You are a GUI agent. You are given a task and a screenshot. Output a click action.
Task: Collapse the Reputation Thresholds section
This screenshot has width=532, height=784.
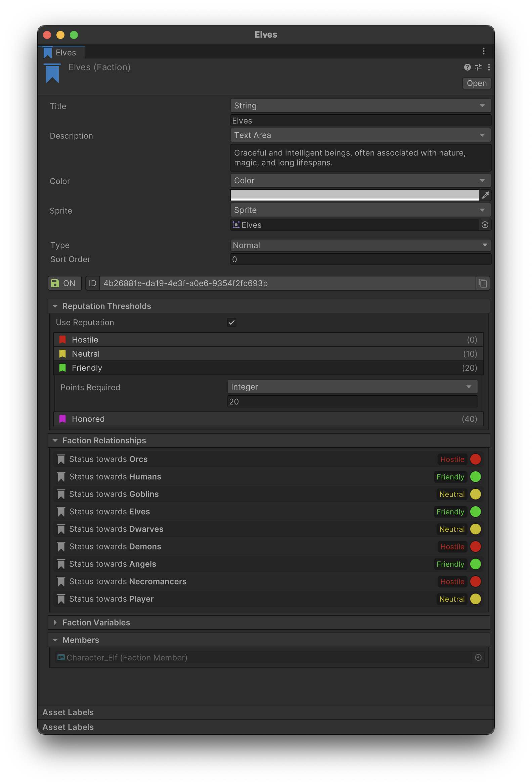[55, 306]
